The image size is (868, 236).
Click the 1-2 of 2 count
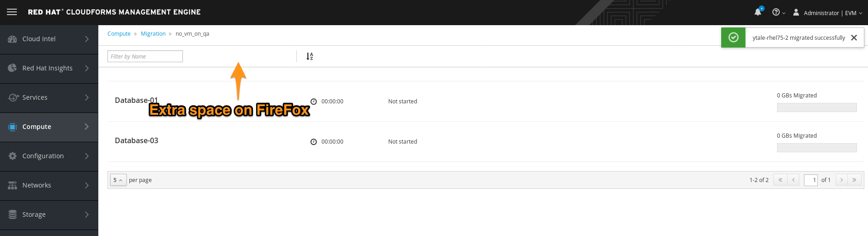pos(759,180)
